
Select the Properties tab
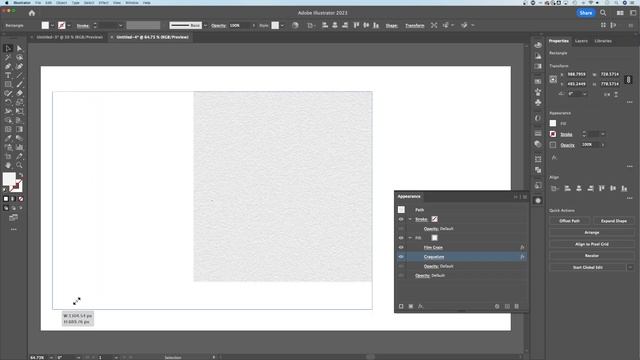tap(558, 41)
